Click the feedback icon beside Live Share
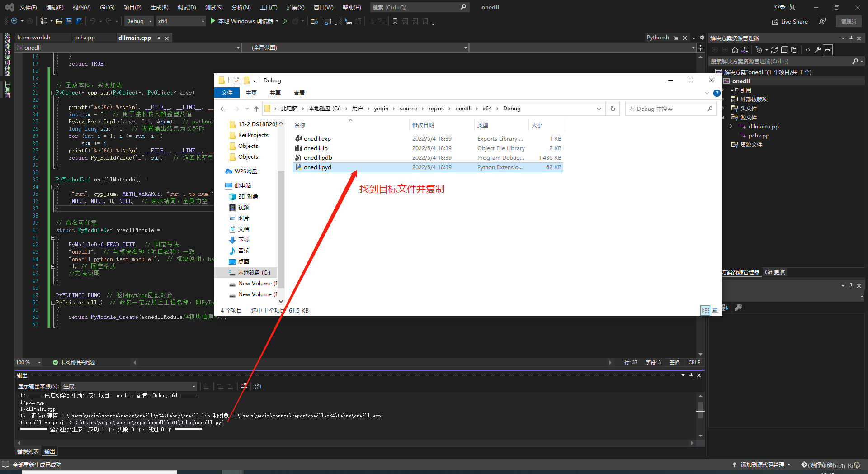Screen dimensions: 868x474 [822, 21]
